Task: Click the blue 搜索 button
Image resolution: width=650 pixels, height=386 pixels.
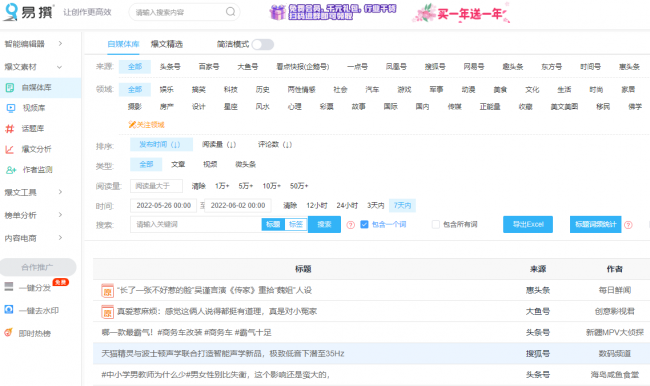Action: (324, 224)
